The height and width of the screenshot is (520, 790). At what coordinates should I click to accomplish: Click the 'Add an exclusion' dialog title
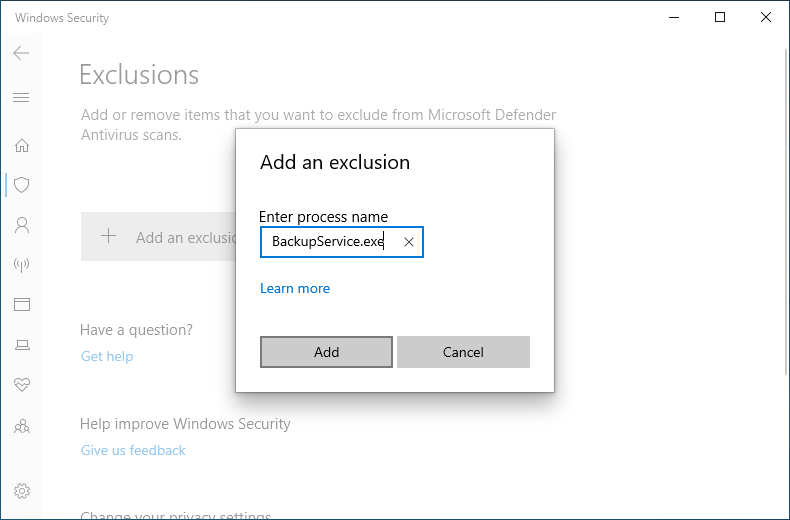335,162
